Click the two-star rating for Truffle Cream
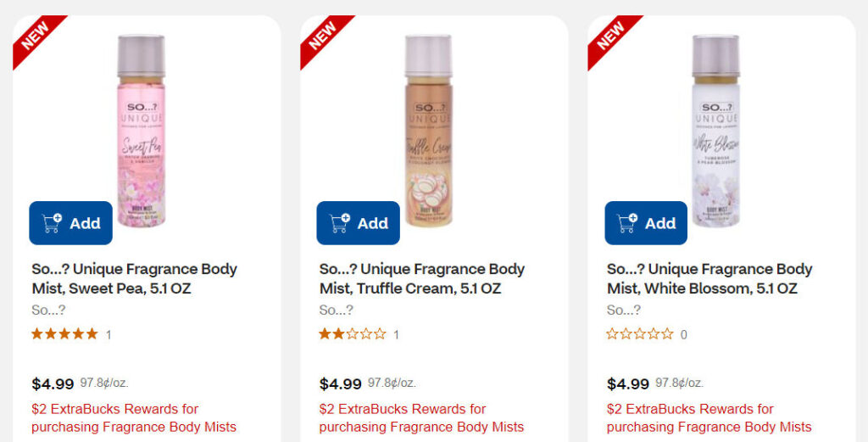Viewport: 868px width, 442px height. (x=352, y=334)
